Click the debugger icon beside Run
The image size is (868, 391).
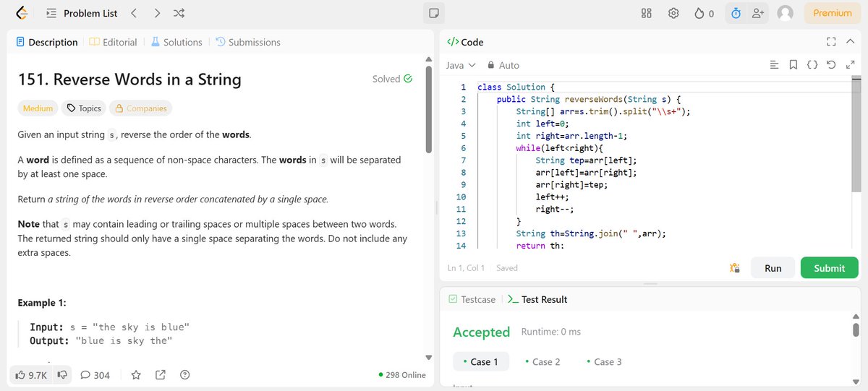pos(734,268)
